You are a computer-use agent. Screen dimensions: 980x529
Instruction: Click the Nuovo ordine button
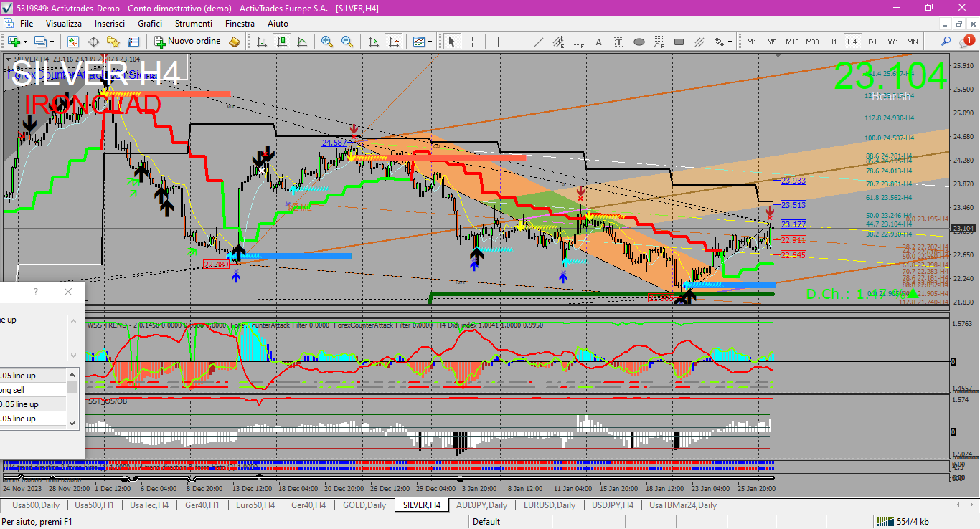coord(189,42)
